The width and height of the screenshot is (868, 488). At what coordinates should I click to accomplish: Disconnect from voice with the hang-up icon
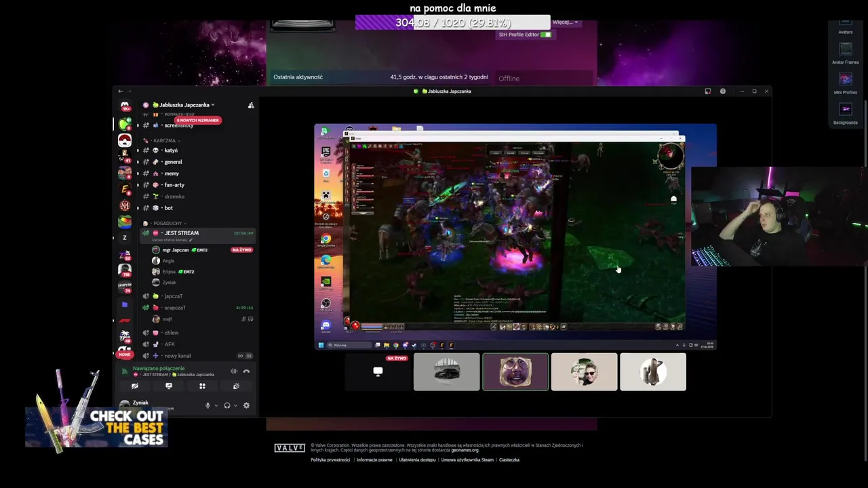[246, 371]
